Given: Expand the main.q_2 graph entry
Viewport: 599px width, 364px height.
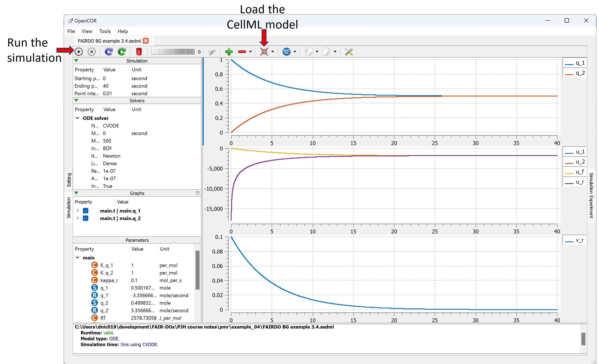Looking at the screenshot, I should [x=77, y=218].
